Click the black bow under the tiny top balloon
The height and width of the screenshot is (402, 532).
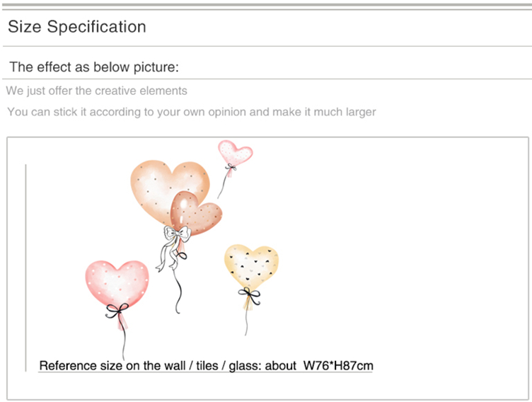230,167
